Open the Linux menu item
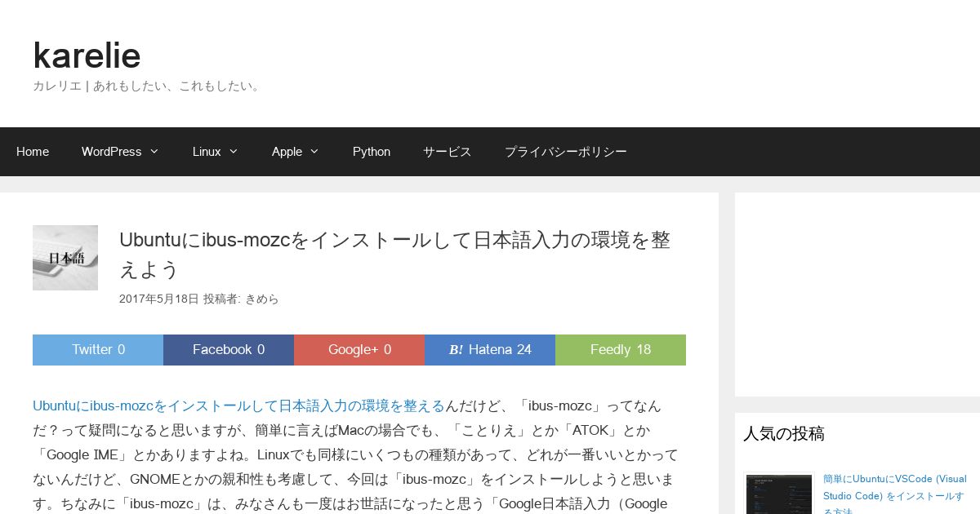The width and height of the screenshot is (980, 514). 207,152
